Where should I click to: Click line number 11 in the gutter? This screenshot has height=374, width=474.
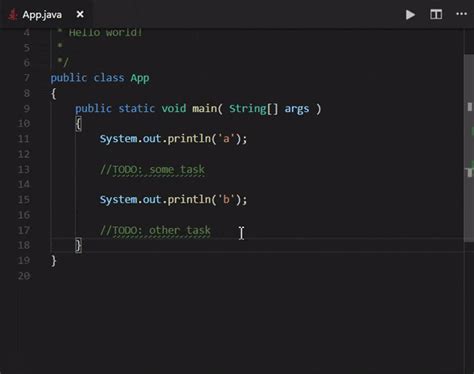(x=24, y=139)
